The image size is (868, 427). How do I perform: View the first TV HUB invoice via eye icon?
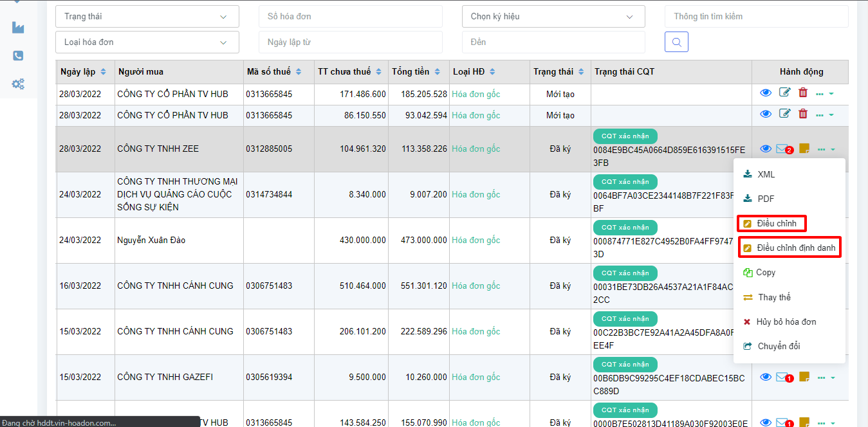(x=766, y=93)
